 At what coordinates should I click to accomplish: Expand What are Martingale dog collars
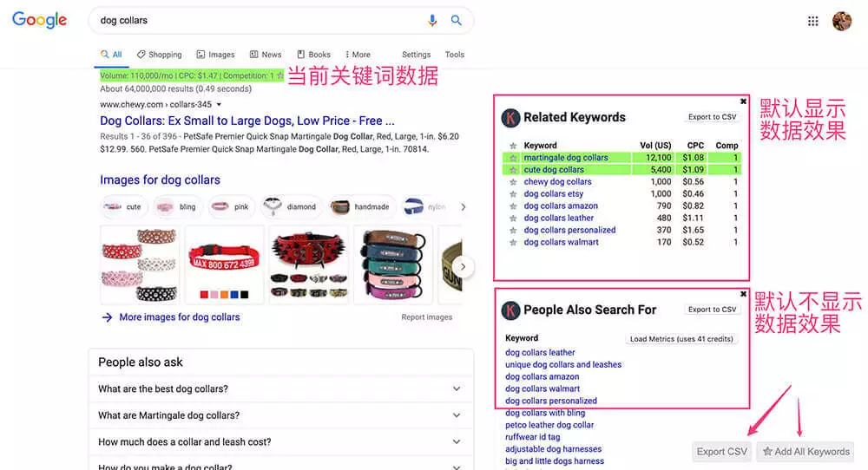pyautogui.click(x=280, y=416)
